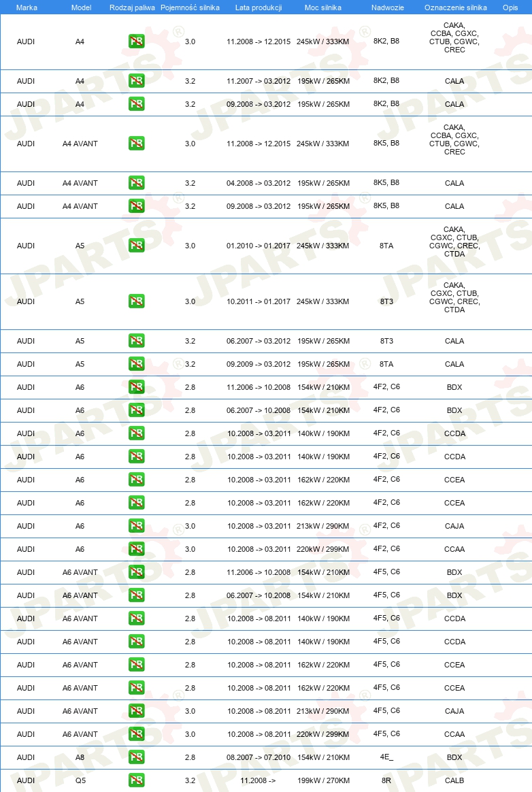Click fuel icon for A4 8K2 from 09.2008

137,104
